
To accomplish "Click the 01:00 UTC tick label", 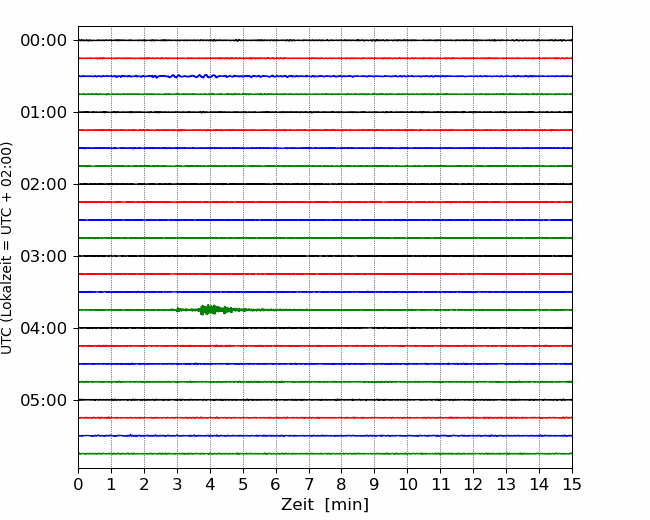I will 44,112.
